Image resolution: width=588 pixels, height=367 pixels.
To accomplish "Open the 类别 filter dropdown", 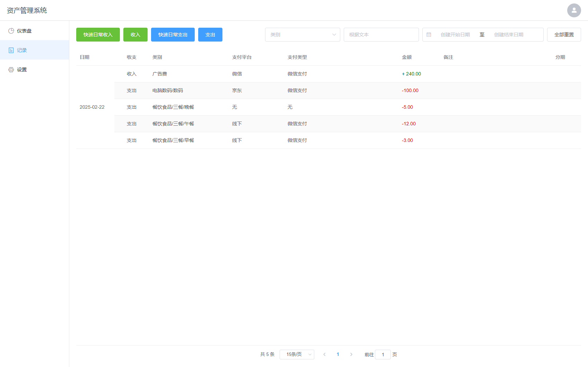I will coord(302,35).
